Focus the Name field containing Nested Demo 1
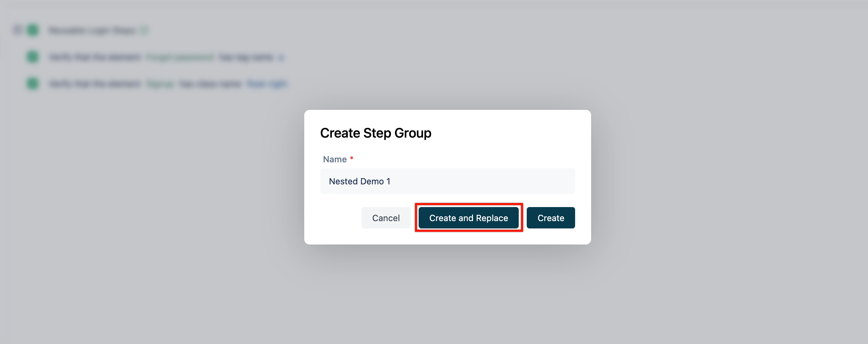This screenshot has width=868, height=344. 447,181
